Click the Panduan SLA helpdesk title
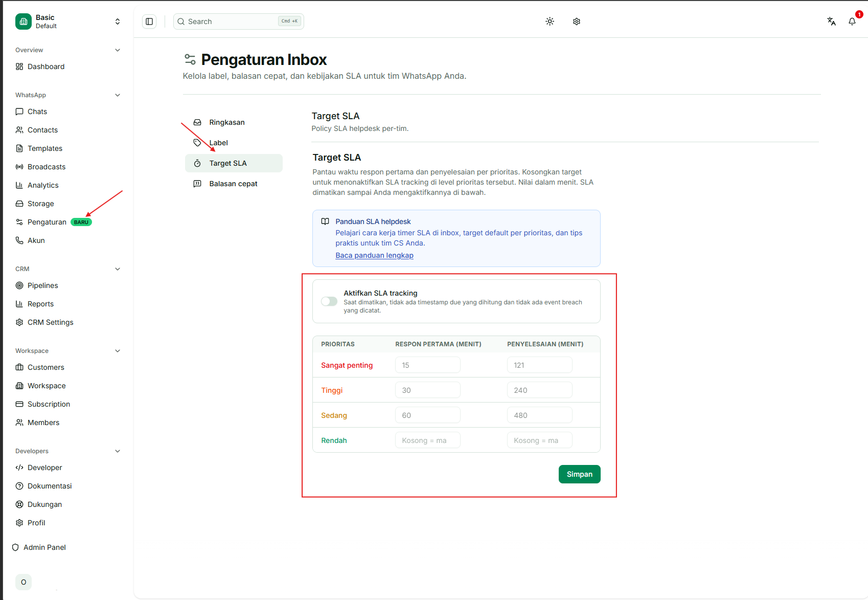The image size is (868, 600). tap(373, 221)
